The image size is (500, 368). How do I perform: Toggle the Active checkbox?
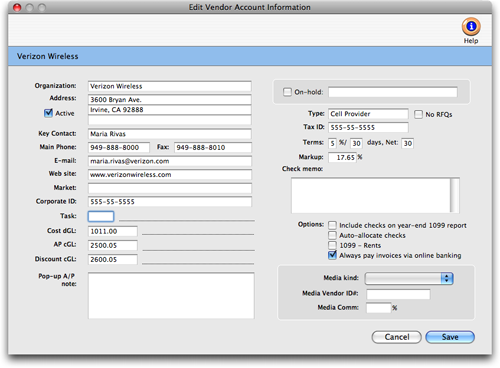[x=48, y=113]
